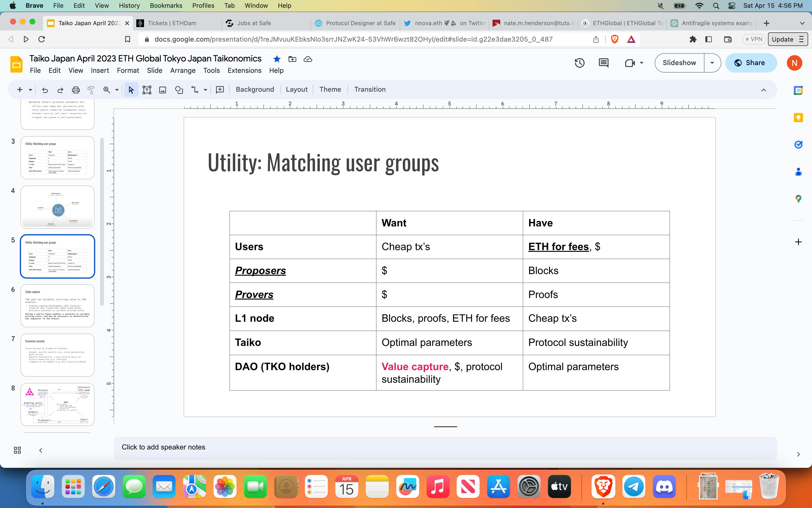812x508 pixels.
Task: Open Discord from the Dock
Action: (x=664, y=486)
